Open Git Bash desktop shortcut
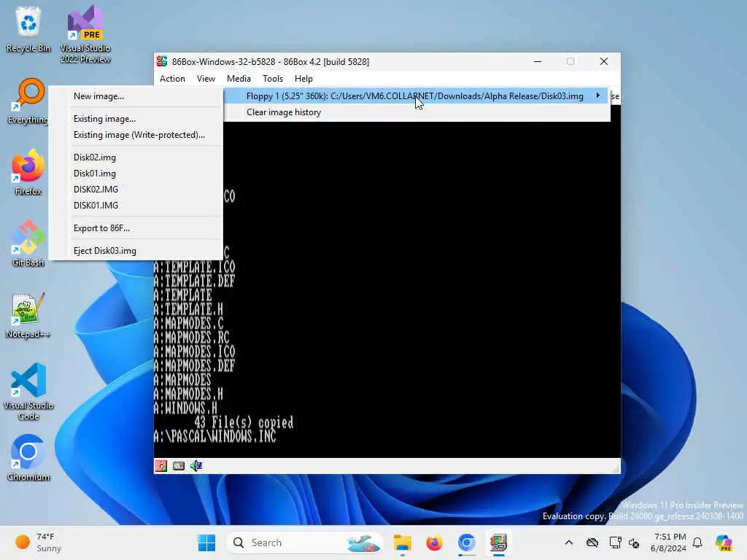Viewport: 747px width, 560px height. (x=28, y=244)
